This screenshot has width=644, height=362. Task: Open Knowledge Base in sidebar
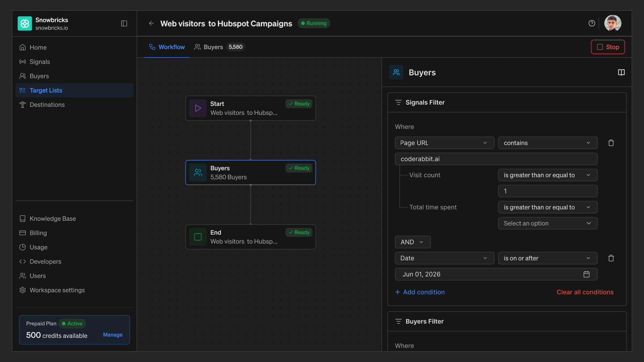(74, 219)
